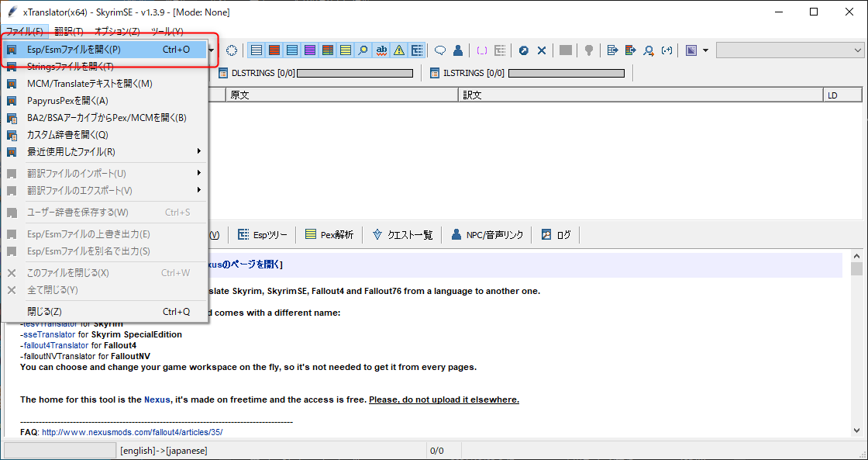Click [english]->[japanese] status bar entry

click(164, 451)
